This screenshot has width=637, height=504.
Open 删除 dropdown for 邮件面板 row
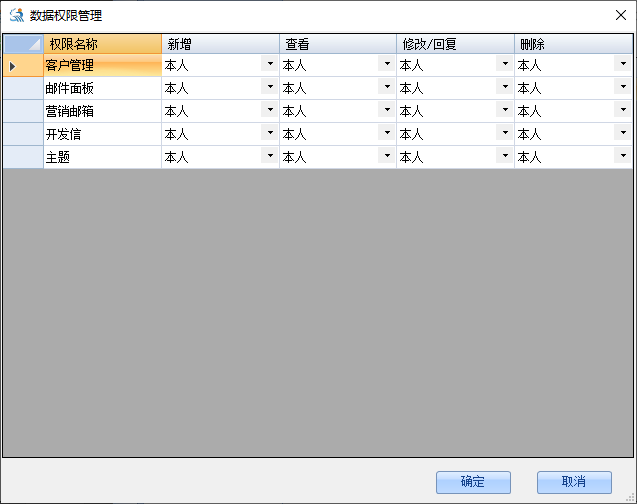point(623,87)
